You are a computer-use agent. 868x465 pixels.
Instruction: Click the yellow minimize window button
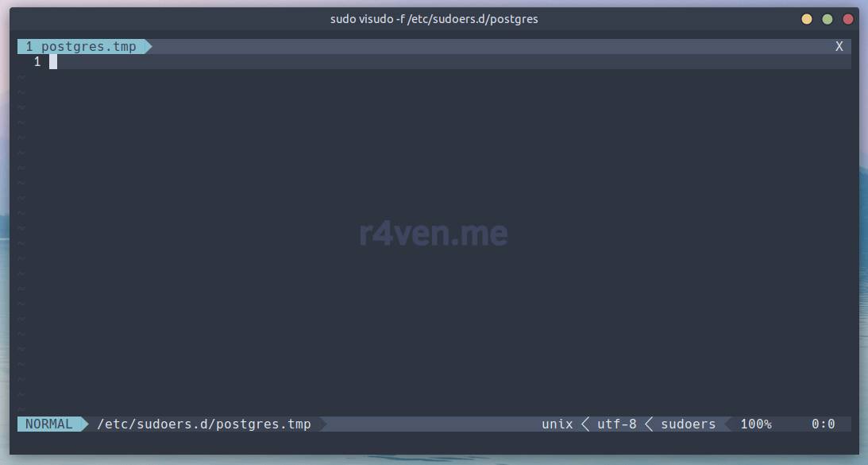pos(807,19)
